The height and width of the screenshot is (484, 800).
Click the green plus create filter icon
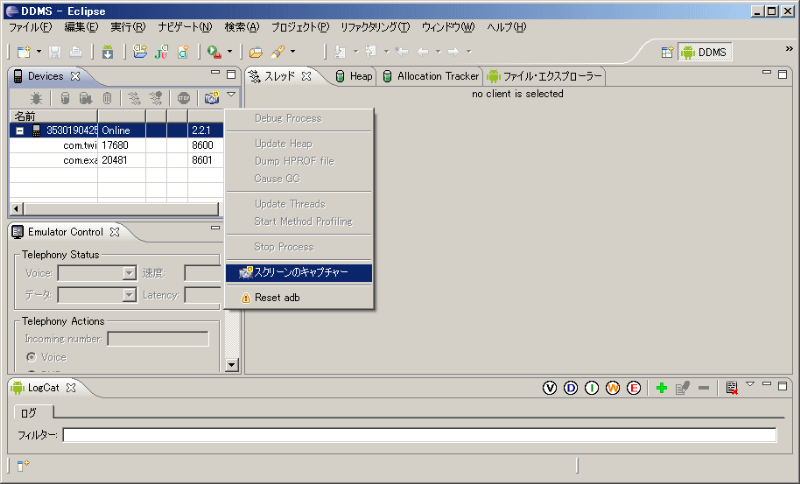[x=662, y=388]
